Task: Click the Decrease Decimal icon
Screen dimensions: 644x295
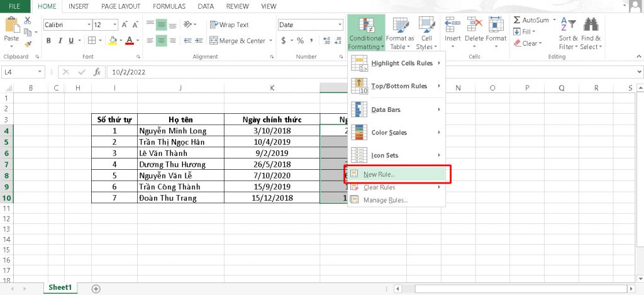Action: pyautogui.click(x=338, y=41)
